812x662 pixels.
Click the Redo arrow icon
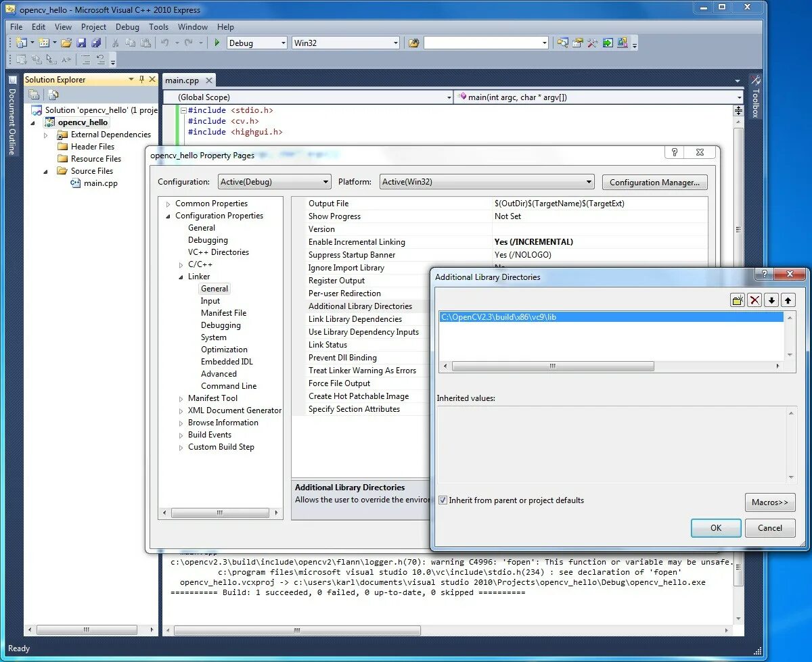coord(188,43)
